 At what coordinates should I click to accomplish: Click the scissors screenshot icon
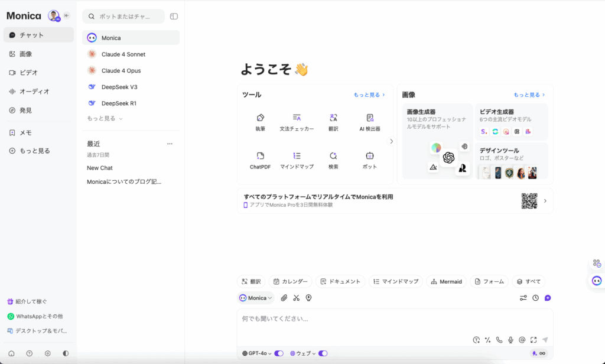(297, 298)
